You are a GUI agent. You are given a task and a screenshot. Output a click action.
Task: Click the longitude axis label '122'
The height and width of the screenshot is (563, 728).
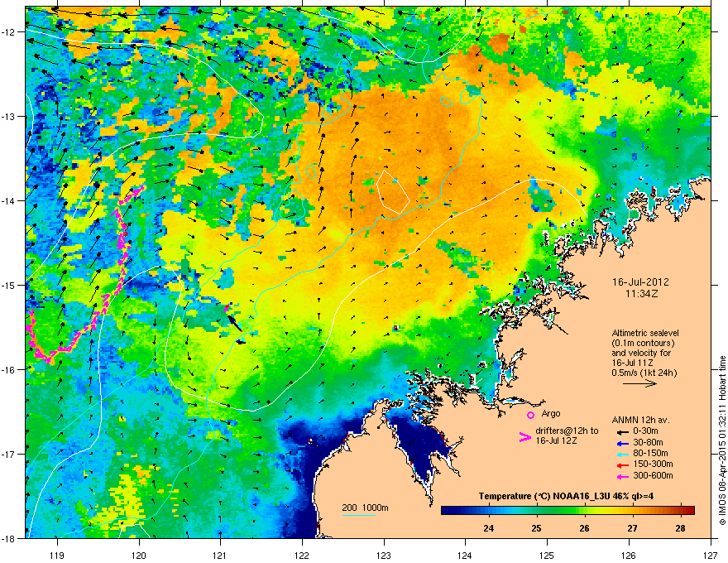[302, 555]
